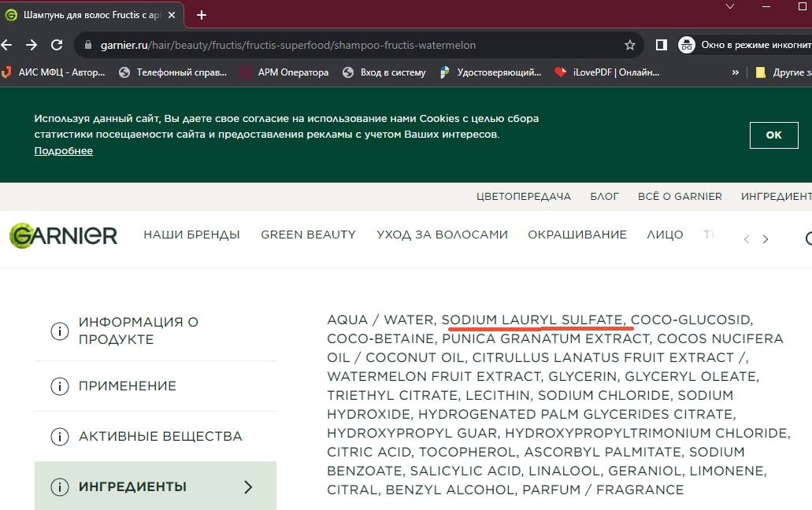Reload the Garnier page
The image size is (812, 510).
(57, 45)
